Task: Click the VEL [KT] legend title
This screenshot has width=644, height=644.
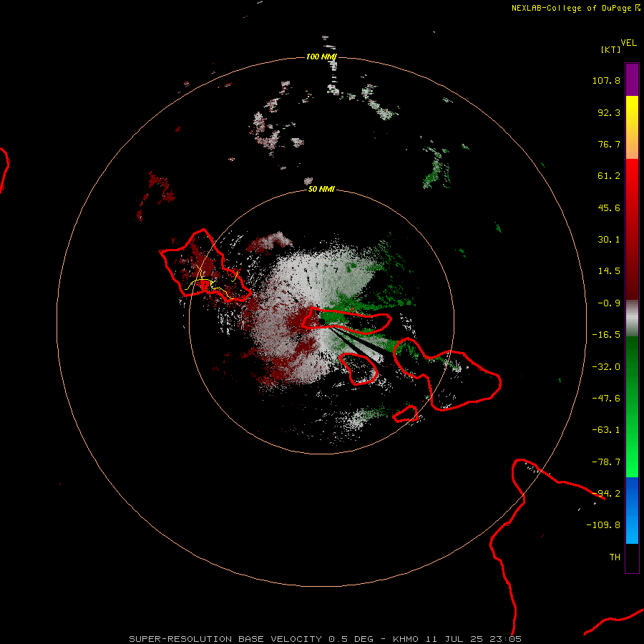Action: click(619, 46)
